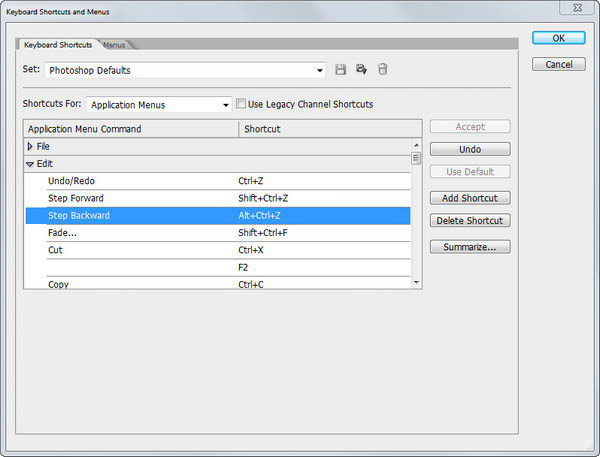Viewport: 600px width, 457px height.
Task: Save changes to current shortcut set icon
Action: point(340,69)
